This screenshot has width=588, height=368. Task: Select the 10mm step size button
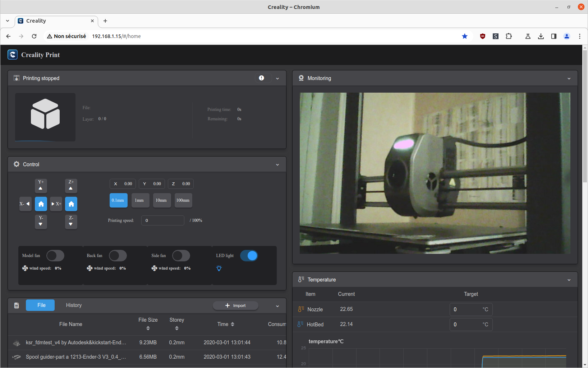click(161, 200)
